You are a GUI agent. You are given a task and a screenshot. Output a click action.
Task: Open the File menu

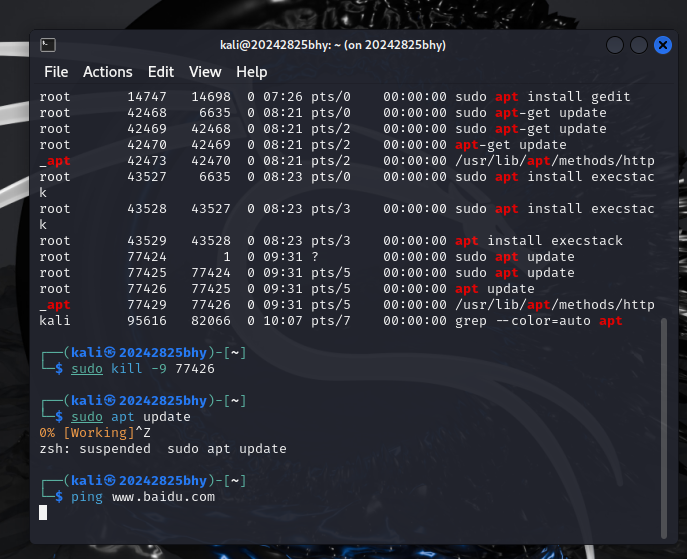pyautogui.click(x=56, y=72)
